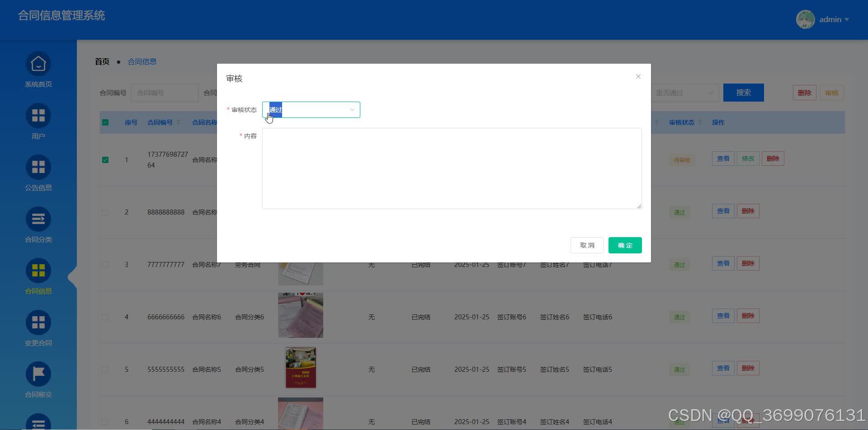The image size is (868, 430).
Task: Click the 合同信息 breadcrumb link
Action: click(x=142, y=61)
